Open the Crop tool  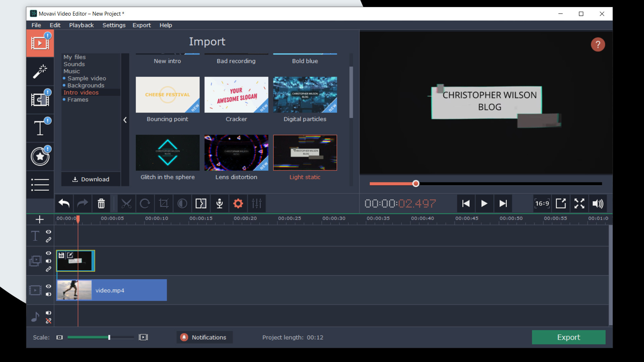point(163,203)
